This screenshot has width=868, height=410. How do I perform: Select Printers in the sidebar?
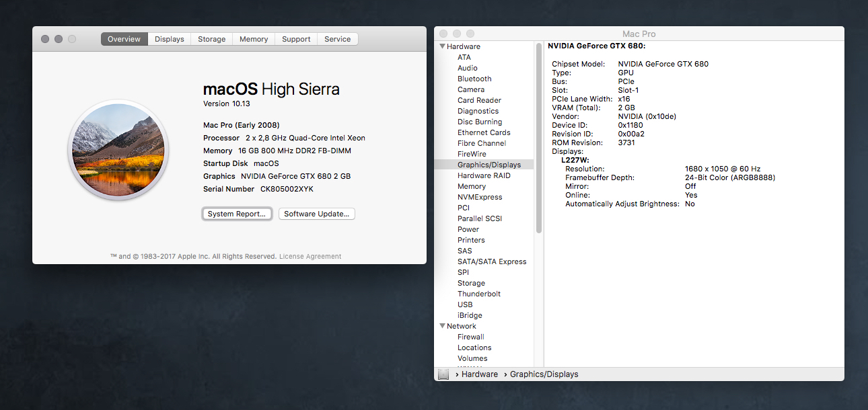(471, 240)
